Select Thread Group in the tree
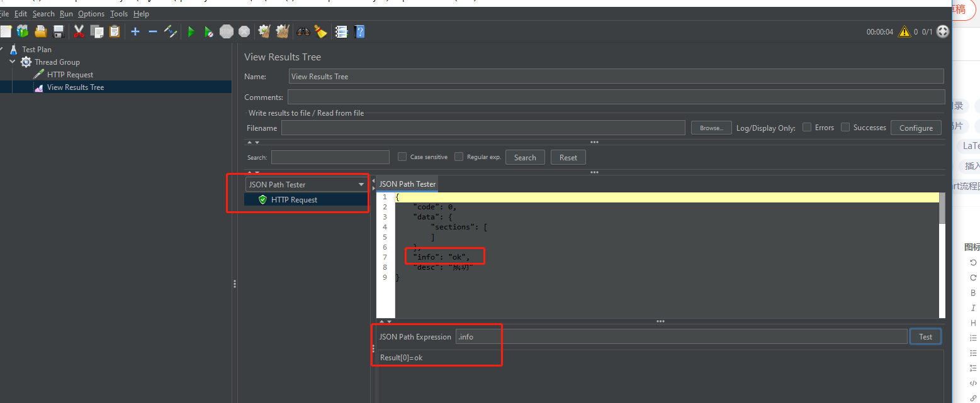The width and height of the screenshot is (980, 403). [57, 62]
